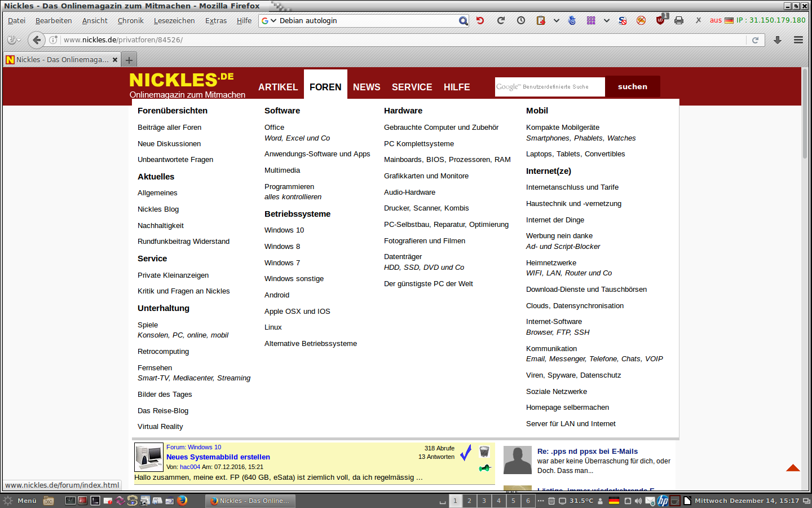Click the clipboard toolbar icon with red plus

coord(541,20)
